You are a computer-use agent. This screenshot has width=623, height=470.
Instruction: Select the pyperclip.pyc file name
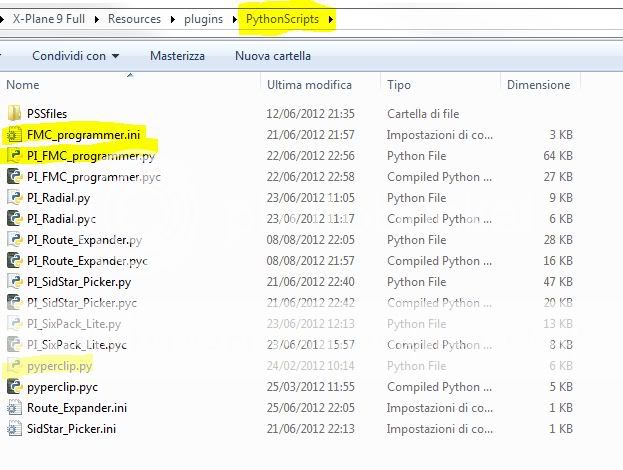[62, 387]
